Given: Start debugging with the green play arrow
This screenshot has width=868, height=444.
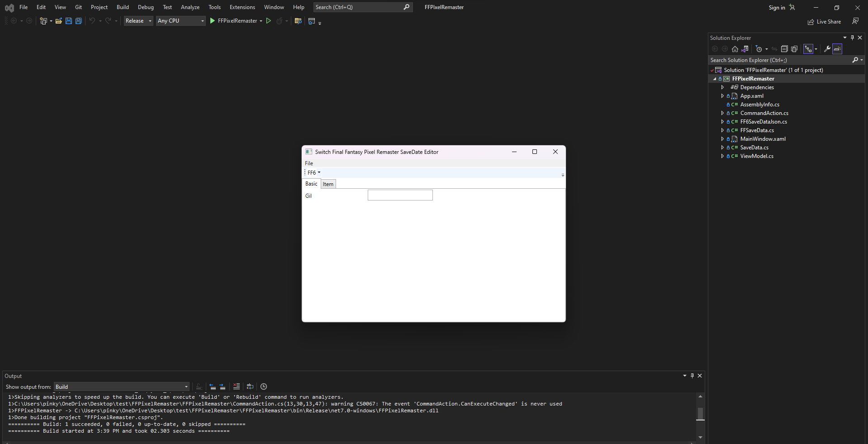Looking at the screenshot, I should tap(212, 21).
